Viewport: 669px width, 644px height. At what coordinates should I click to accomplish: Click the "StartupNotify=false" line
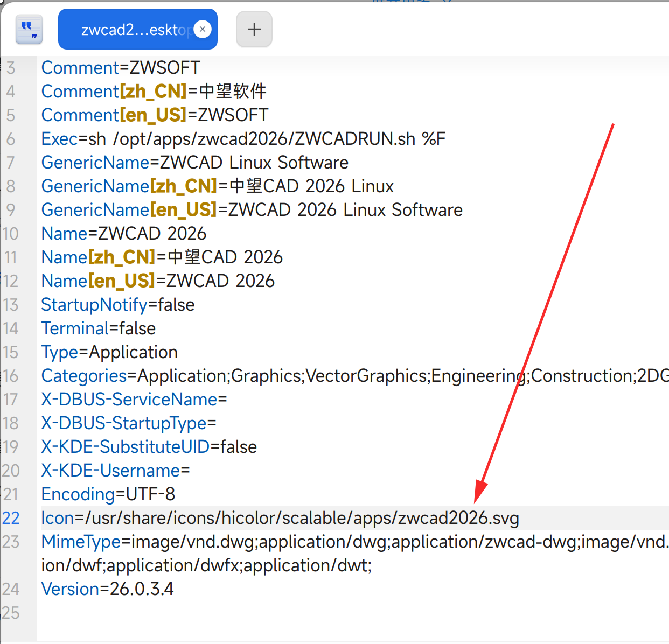[118, 305]
